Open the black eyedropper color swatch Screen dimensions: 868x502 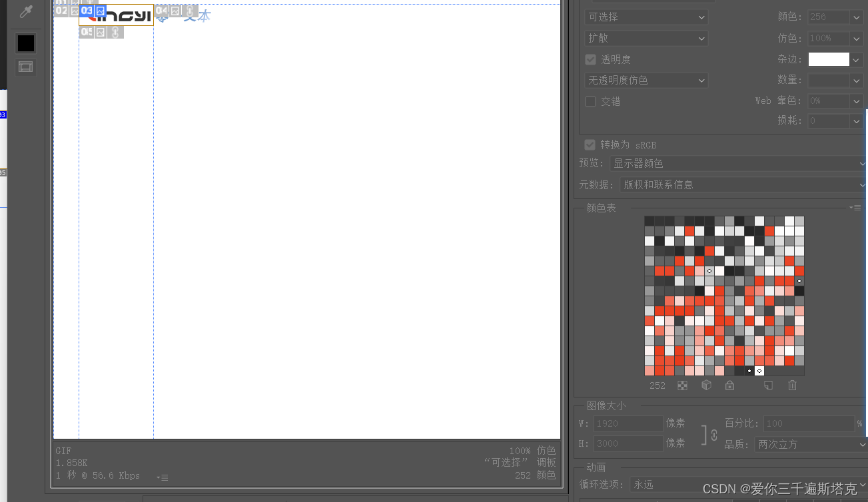[x=26, y=44]
